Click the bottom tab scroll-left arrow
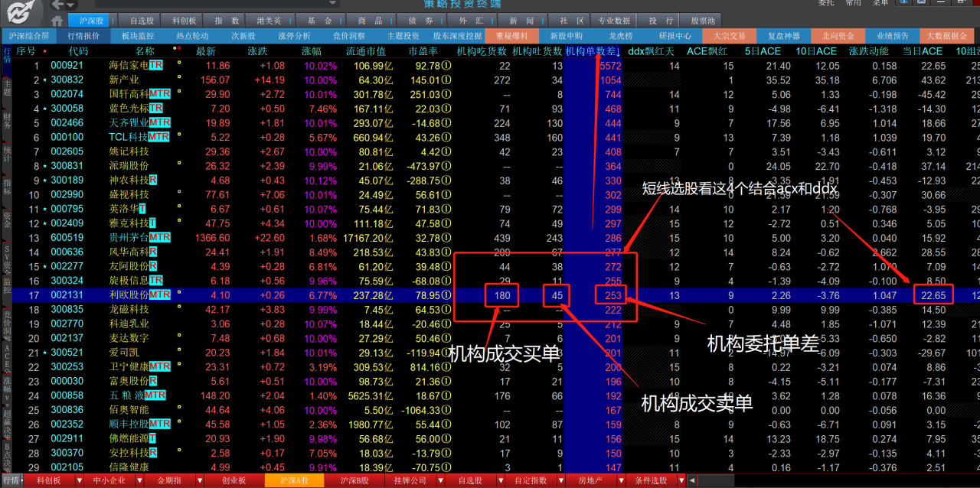980x488 pixels. tap(691, 481)
